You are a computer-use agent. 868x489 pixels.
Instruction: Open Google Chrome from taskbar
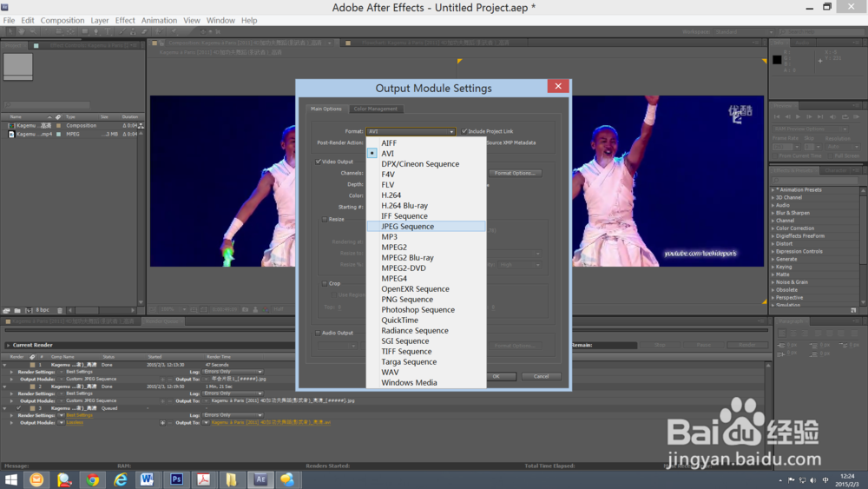(x=93, y=479)
